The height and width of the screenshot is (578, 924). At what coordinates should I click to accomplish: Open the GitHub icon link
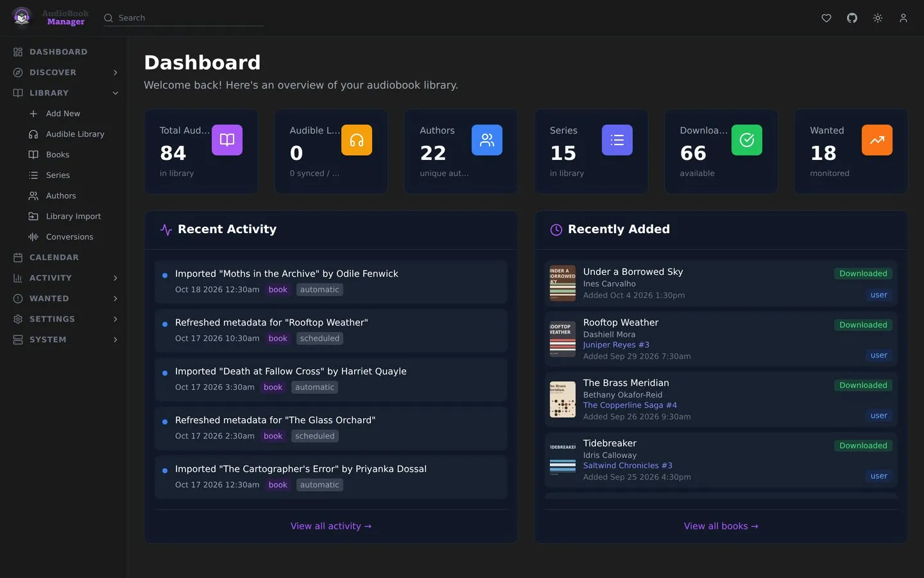tap(852, 18)
